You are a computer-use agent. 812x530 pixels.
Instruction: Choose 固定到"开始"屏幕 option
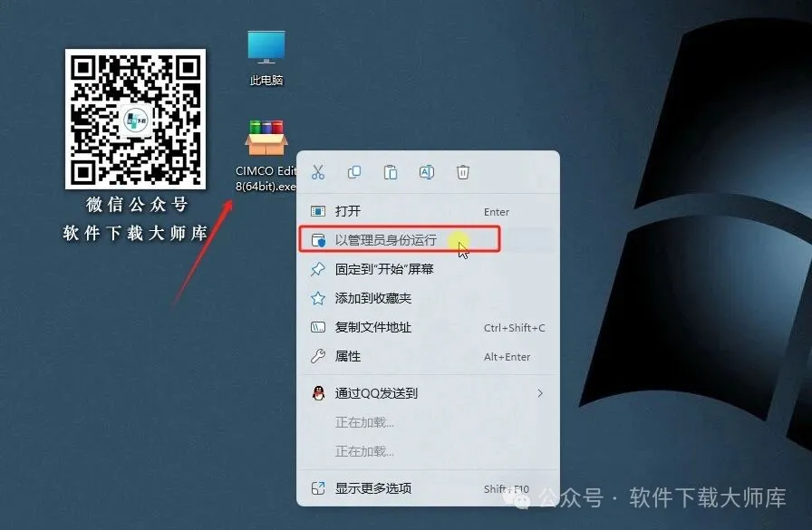click(429, 269)
